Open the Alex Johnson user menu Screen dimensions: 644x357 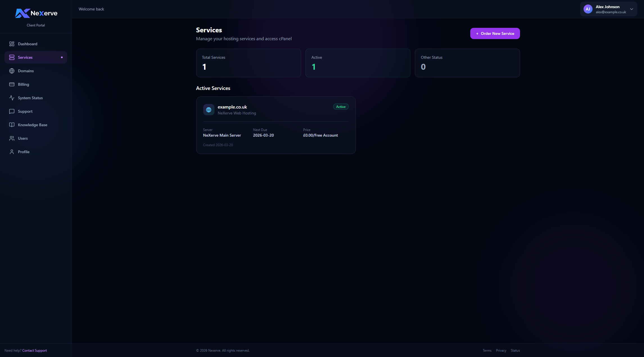coord(607,7)
